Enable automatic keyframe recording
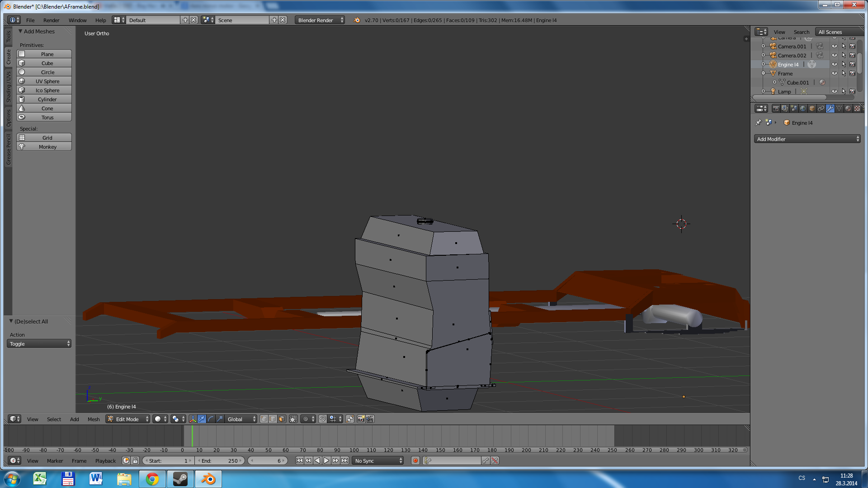Viewport: 868px width, 488px height. tap(415, 460)
